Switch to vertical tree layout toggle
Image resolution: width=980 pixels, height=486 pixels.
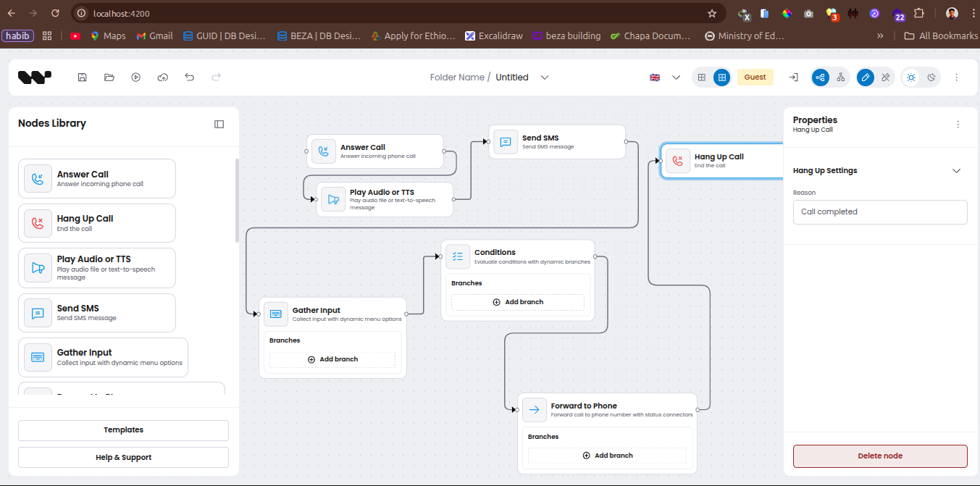tap(840, 77)
